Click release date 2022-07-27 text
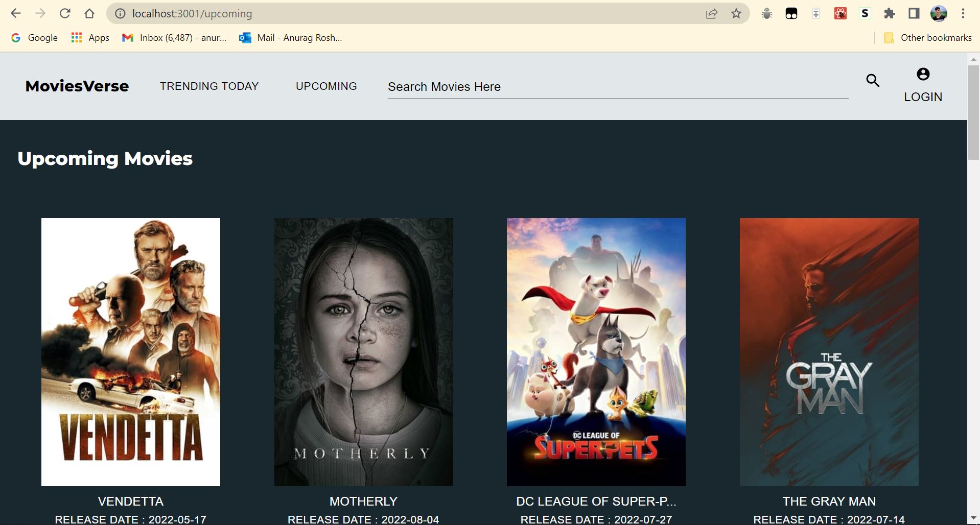 click(x=596, y=519)
